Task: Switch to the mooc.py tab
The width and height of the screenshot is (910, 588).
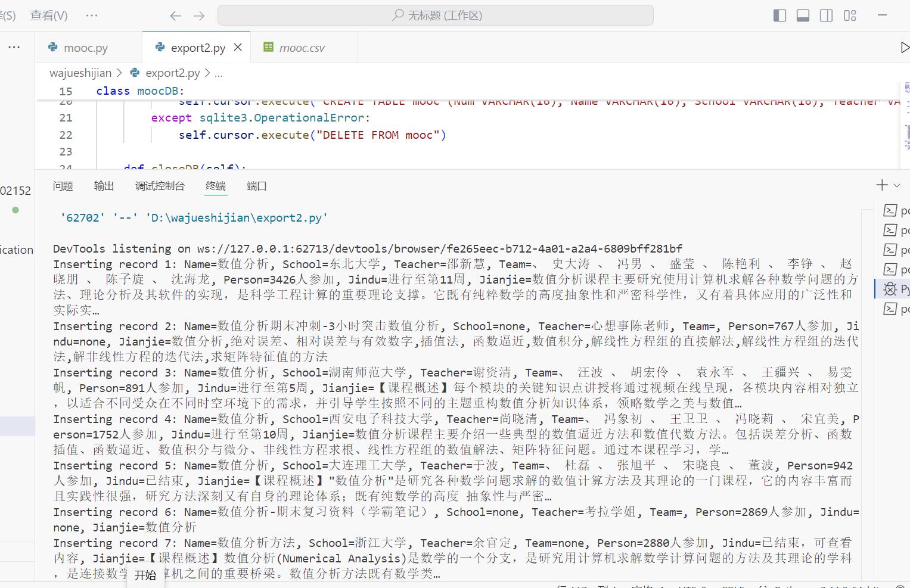Action: tap(89, 48)
